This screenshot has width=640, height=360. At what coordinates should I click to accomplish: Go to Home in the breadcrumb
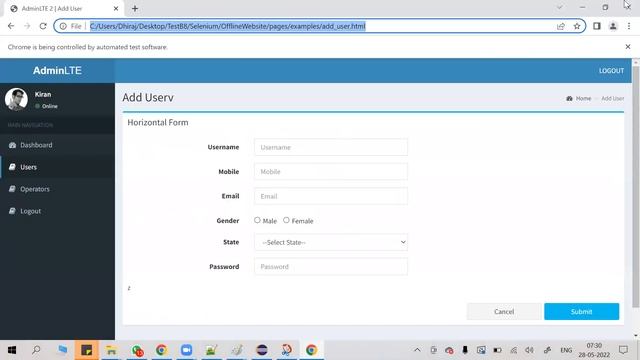(583, 98)
